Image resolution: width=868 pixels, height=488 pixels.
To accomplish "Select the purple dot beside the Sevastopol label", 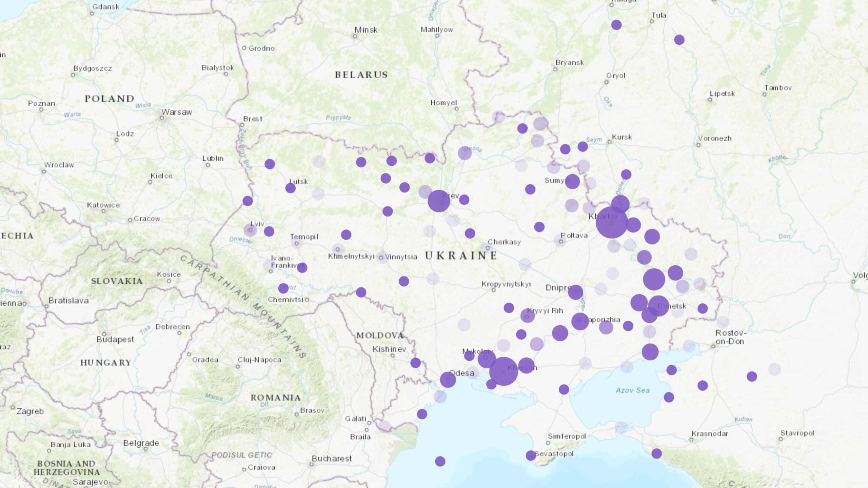I will (x=531, y=455).
